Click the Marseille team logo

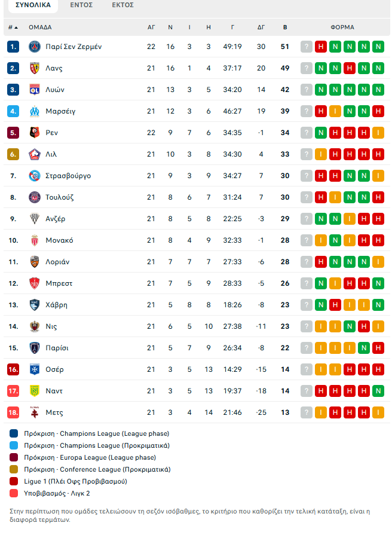34,111
